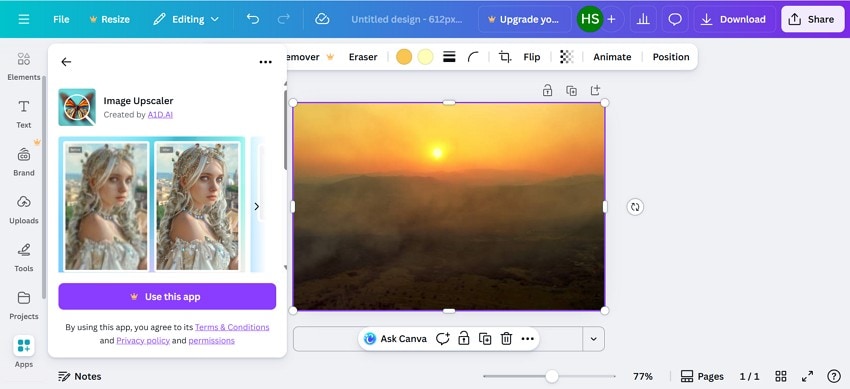Open the border style lines icon
Viewport: 850px width, 389px height.
click(x=449, y=57)
